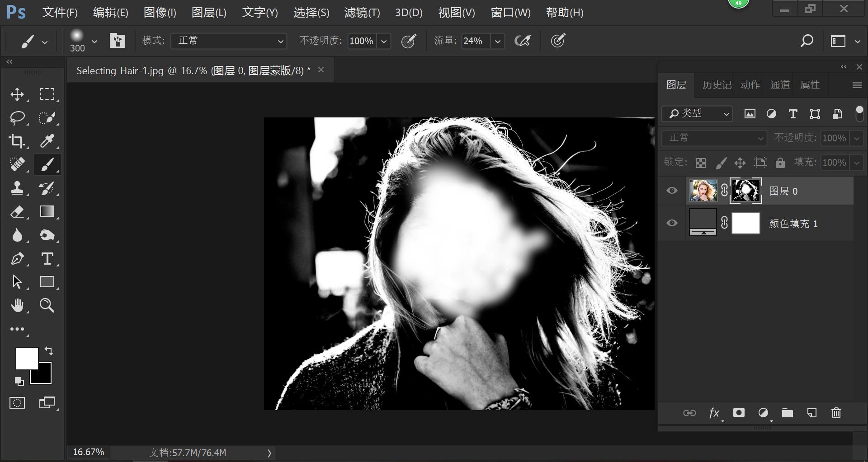868x462 pixels.
Task: Select the Move tool
Action: coord(18,94)
